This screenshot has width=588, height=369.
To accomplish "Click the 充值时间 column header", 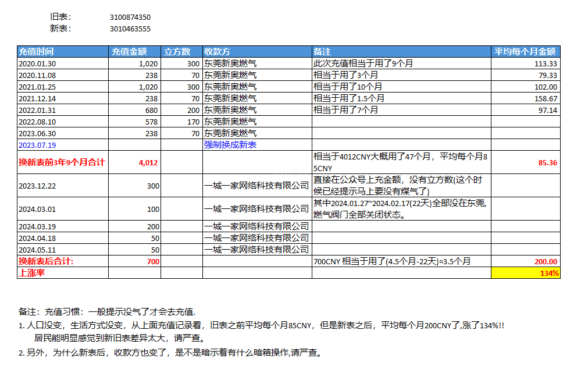I will [x=63, y=51].
